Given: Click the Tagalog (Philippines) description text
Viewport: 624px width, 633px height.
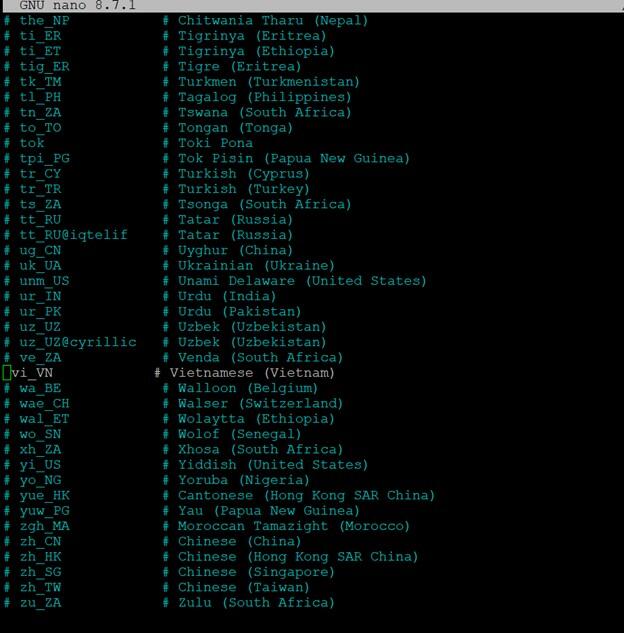Looking at the screenshot, I should tap(265, 97).
